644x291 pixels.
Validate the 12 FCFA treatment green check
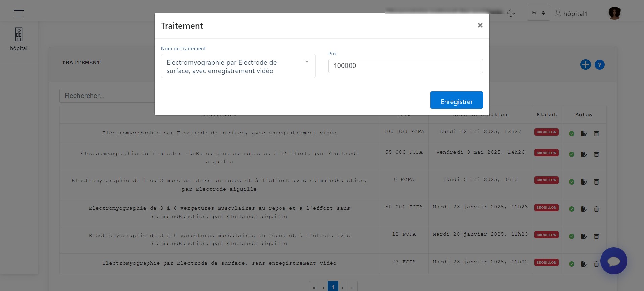click(572, 236)
